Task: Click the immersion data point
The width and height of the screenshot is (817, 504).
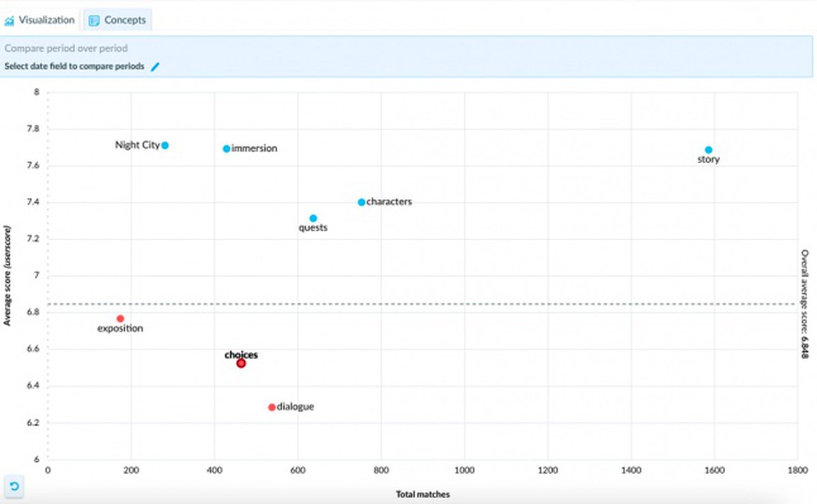Action: (x=227, y=148)
